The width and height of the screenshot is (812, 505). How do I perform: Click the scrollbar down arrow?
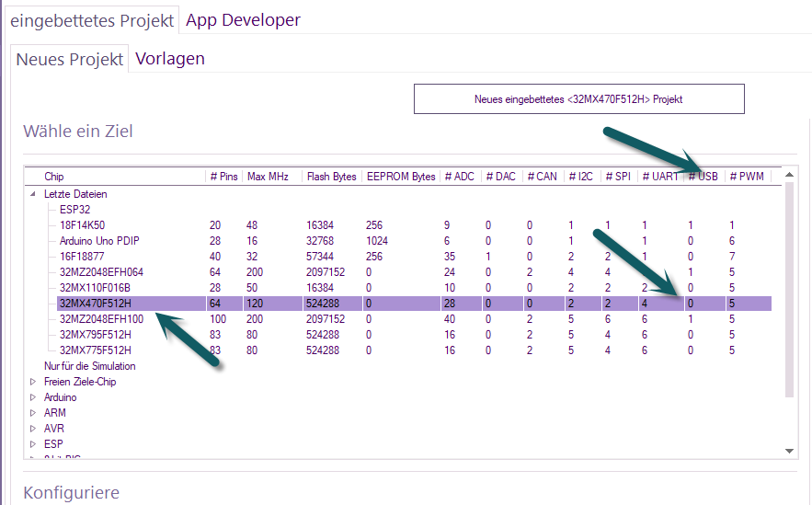pos(789,451)
